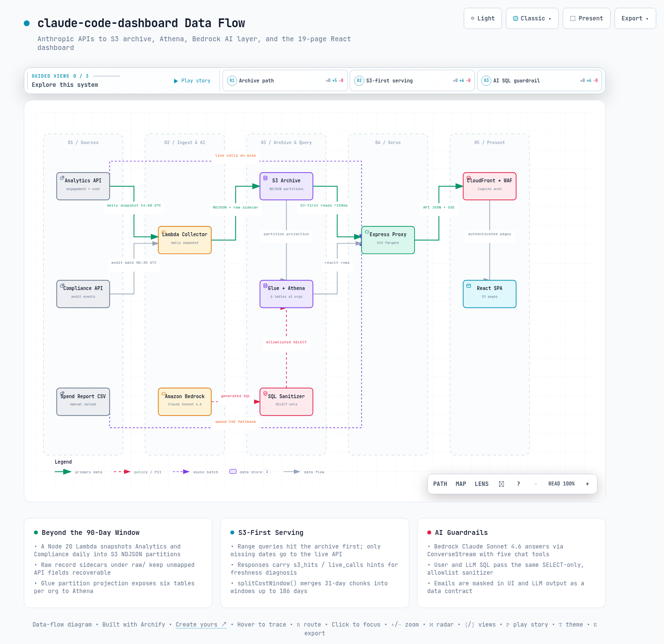Play the guided story
Image resolution: width=664 pixels, height=644 pixels.
(x=193, y=81)
